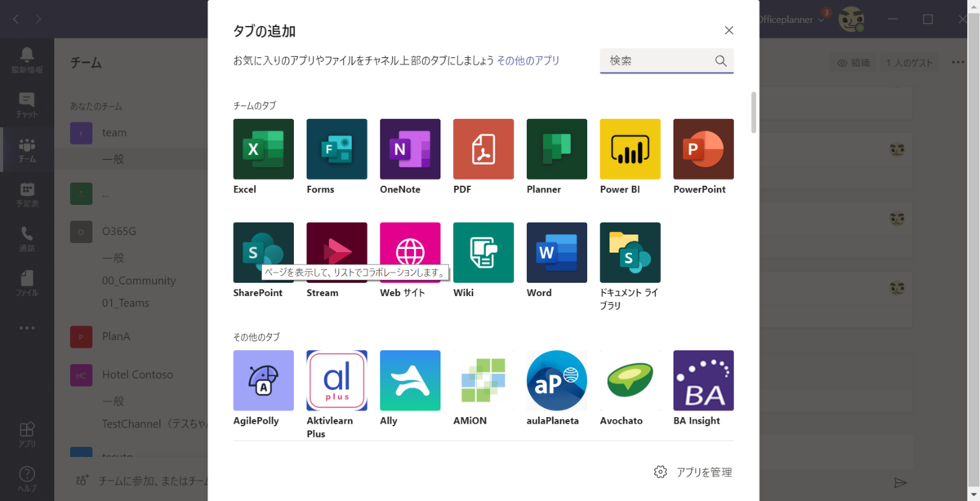Add the Ally app tab
Image resolution: width=980 pixels, height=501 pixels.
[x=410, y=381]
